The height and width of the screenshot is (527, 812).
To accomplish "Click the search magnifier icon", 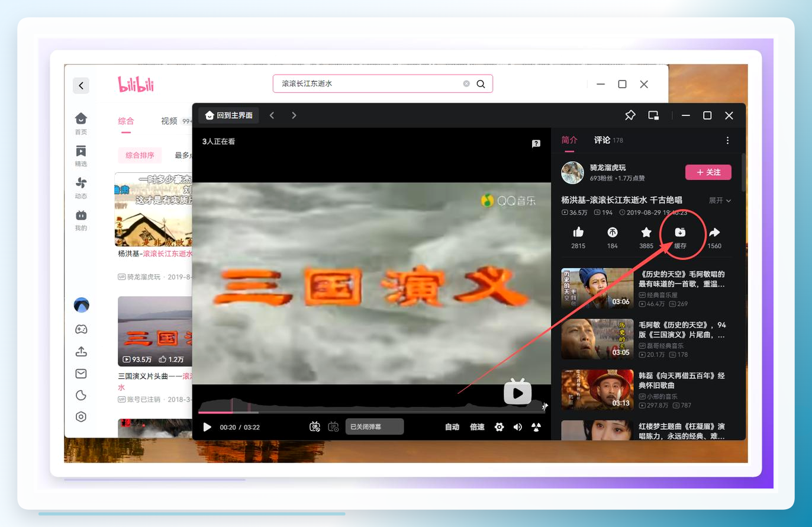I will (x=481, y=83).
